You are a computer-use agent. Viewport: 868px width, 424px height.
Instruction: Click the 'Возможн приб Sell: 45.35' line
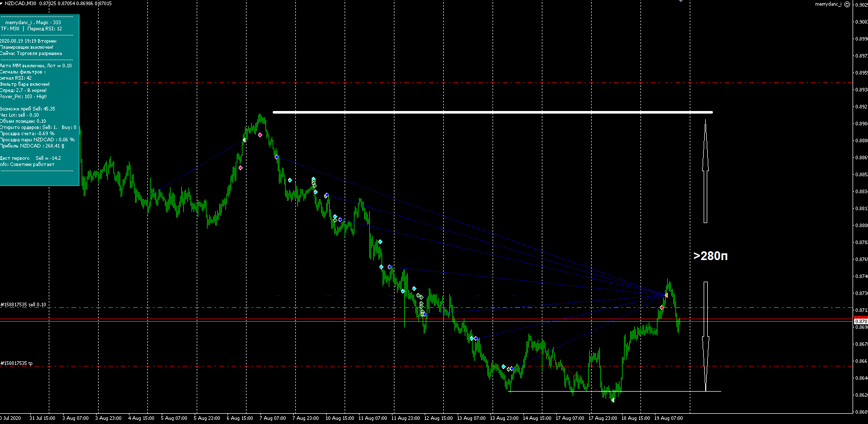28,109
